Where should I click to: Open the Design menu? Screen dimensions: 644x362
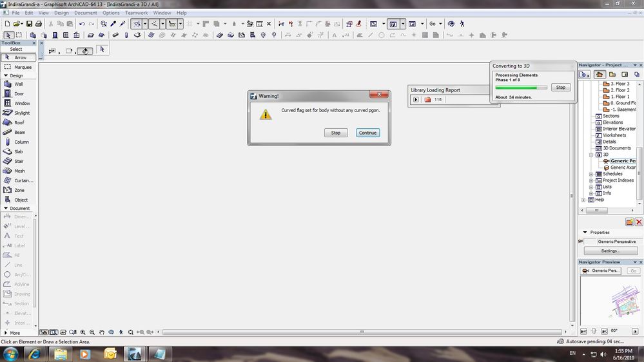coord(61,13)
